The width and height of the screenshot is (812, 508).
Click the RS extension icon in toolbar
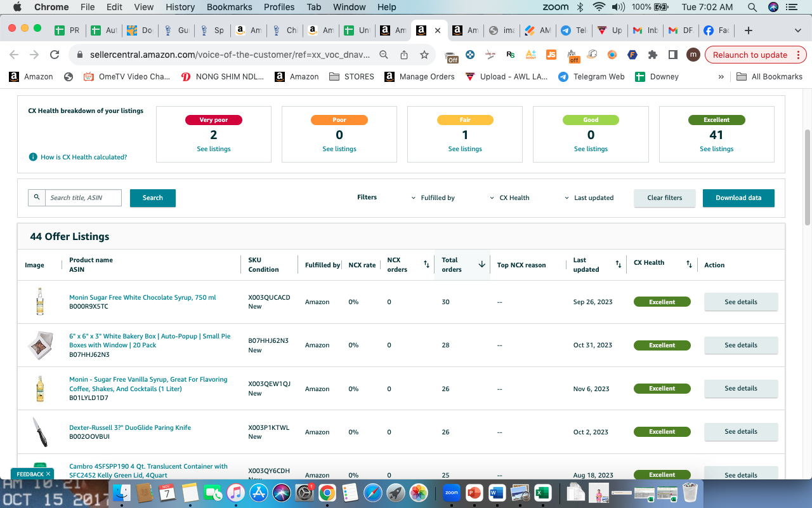click(511, 55)
